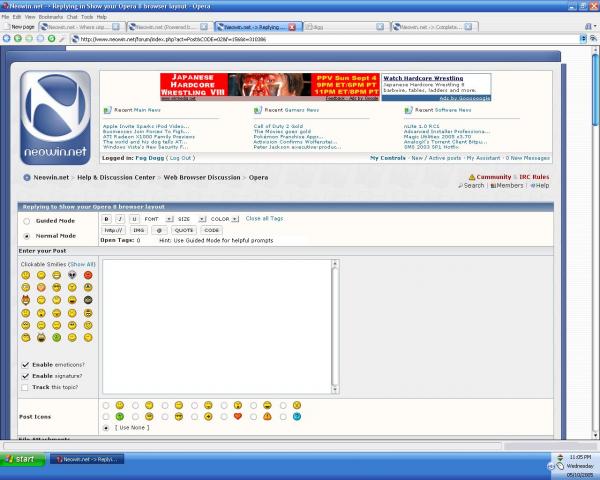
Task: Click the Close all Tags link
Action: pos(264,219)
